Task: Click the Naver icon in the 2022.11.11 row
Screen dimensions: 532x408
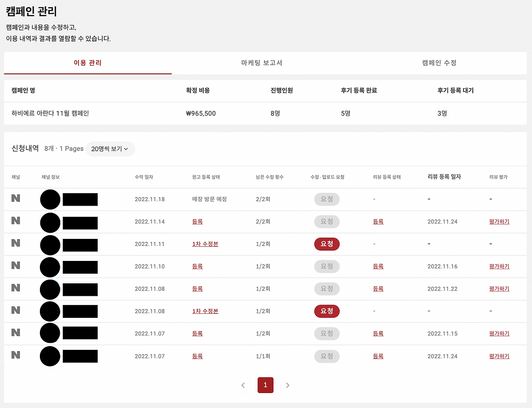Action: tap(15, 244)
